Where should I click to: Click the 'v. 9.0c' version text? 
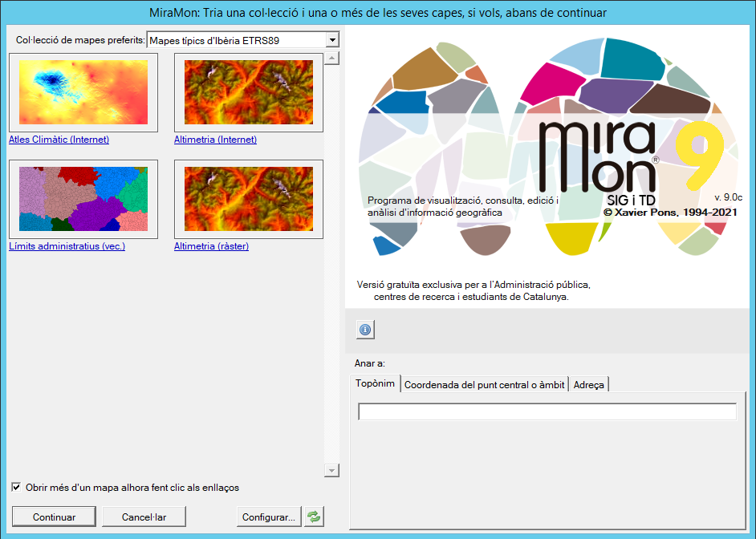pos(729,197)
